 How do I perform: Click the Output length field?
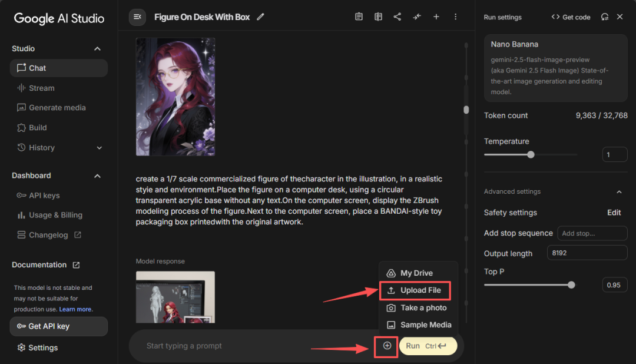587,253
